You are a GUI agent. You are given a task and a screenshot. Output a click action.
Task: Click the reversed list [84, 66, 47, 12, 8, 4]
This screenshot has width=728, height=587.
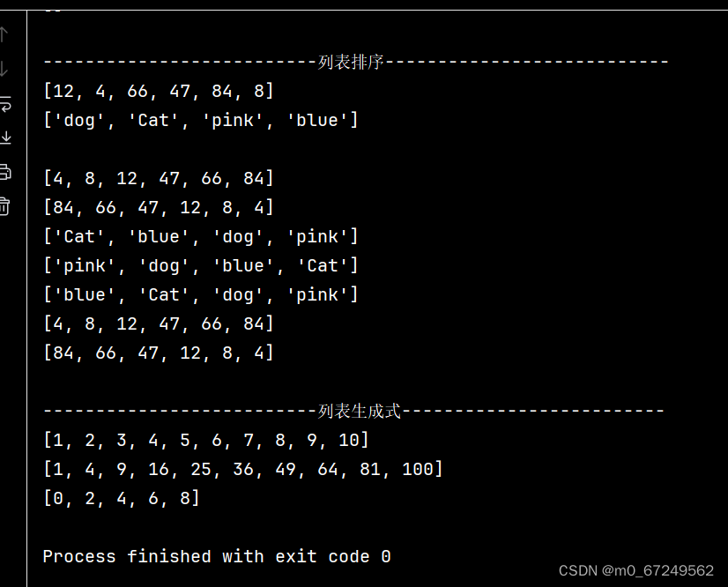pos(157,207)
